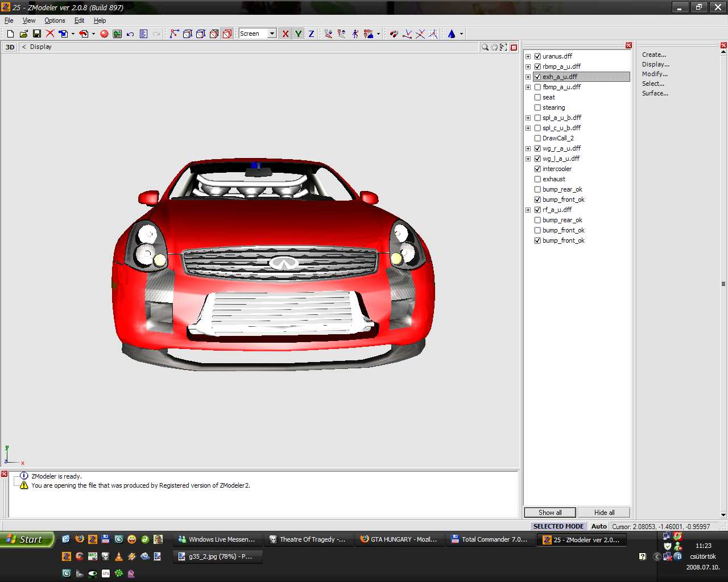Toggle the blue Z axis button
The image size is (728, 582).
point(311,34)
